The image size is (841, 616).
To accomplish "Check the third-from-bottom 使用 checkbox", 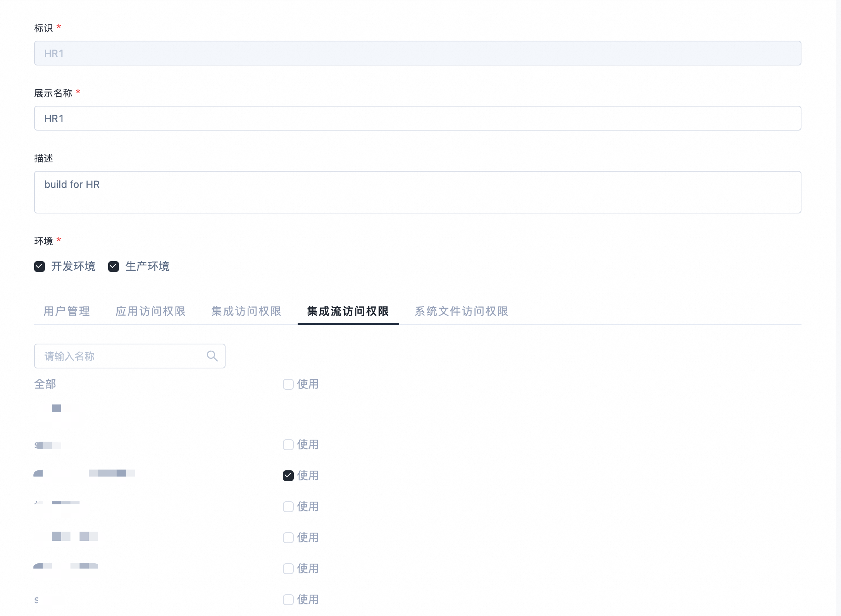I will [x=288, y=538].
